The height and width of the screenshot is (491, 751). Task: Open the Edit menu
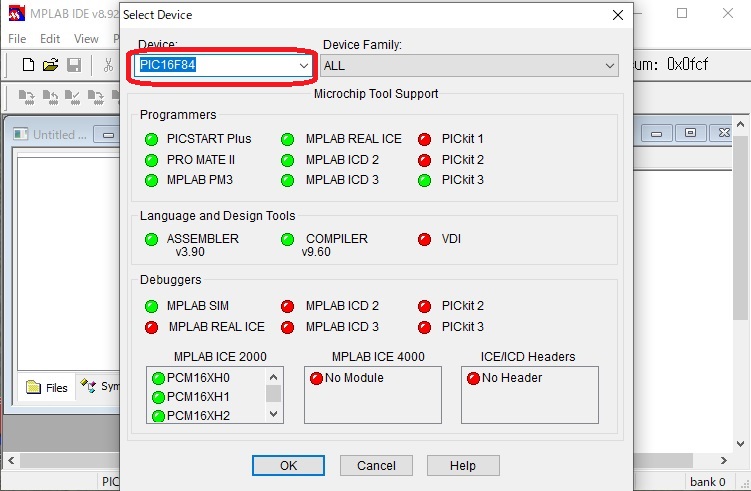coord(50,38)
